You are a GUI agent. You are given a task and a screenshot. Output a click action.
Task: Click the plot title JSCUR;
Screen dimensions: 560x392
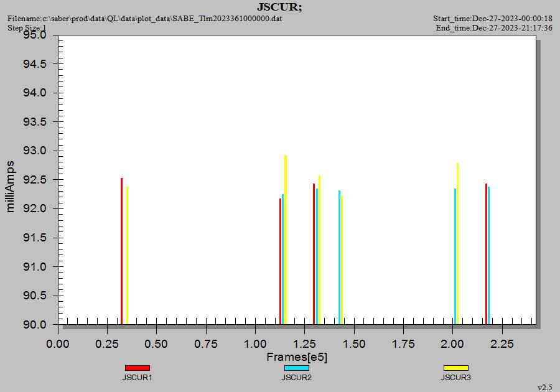click(x=279, y=7)
